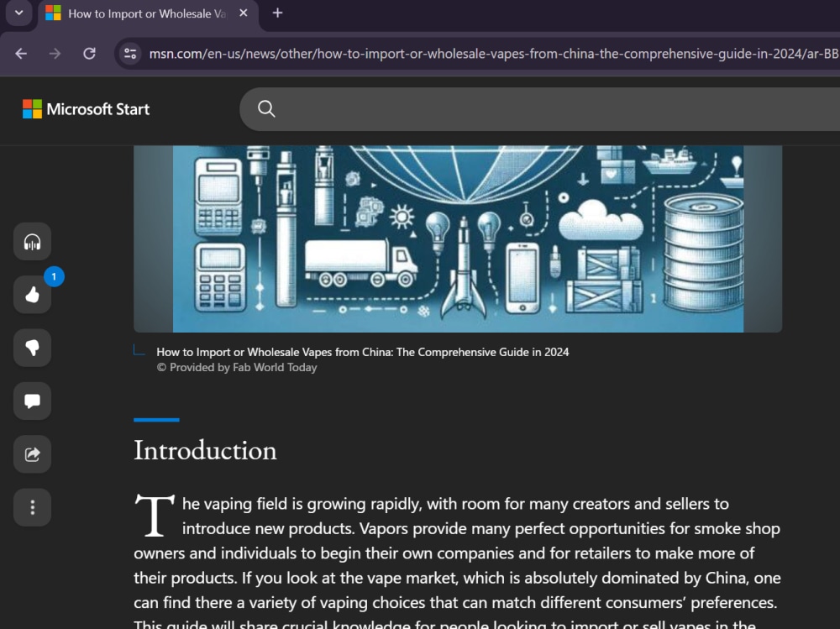Go forward in browser history

coord(55,54)
